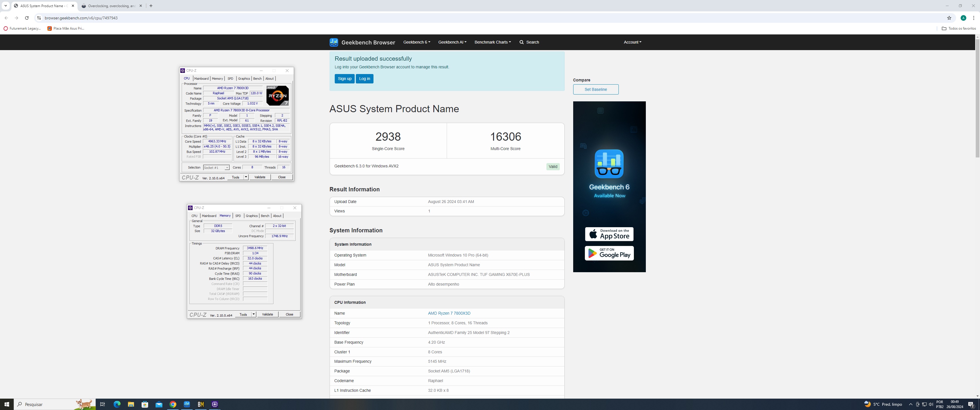Expand Tools dropdown arrow in top CPU-Z window
980x410 pixels.
[246, 177]
